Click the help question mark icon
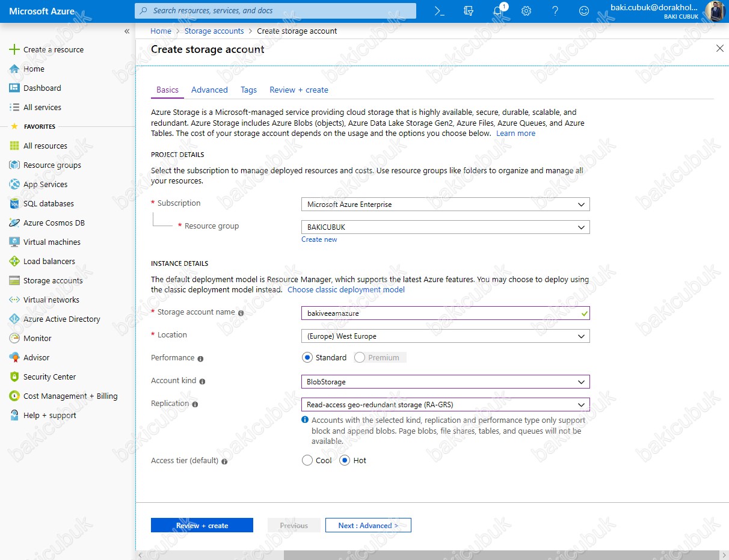Image resolution: width=729 pixels, height=560 pixels. (555, 11)
